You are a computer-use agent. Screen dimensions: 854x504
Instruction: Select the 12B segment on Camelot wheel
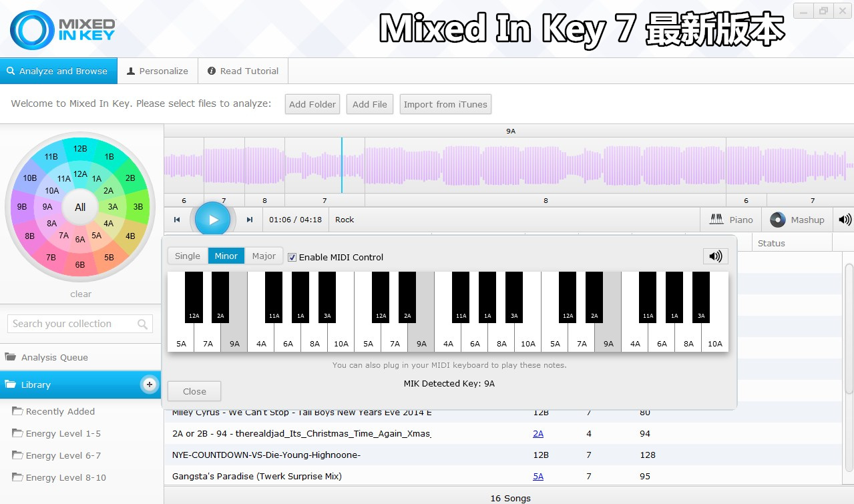click(x=80, y=149)
